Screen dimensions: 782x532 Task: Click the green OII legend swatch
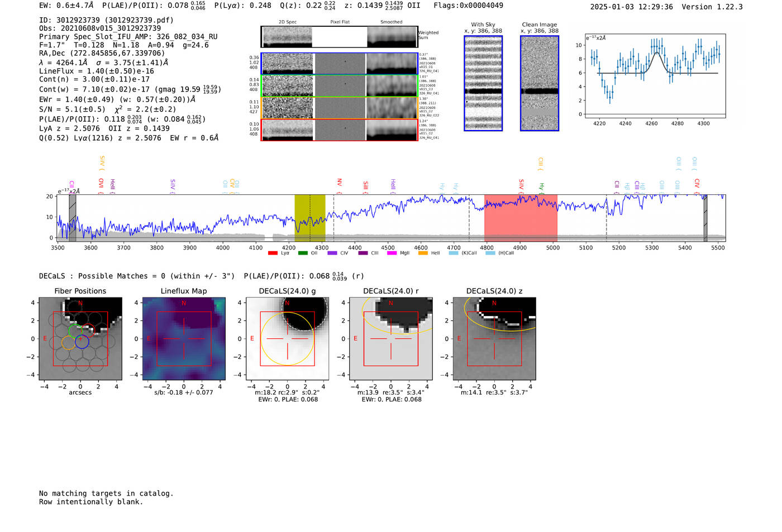(303, 253)
